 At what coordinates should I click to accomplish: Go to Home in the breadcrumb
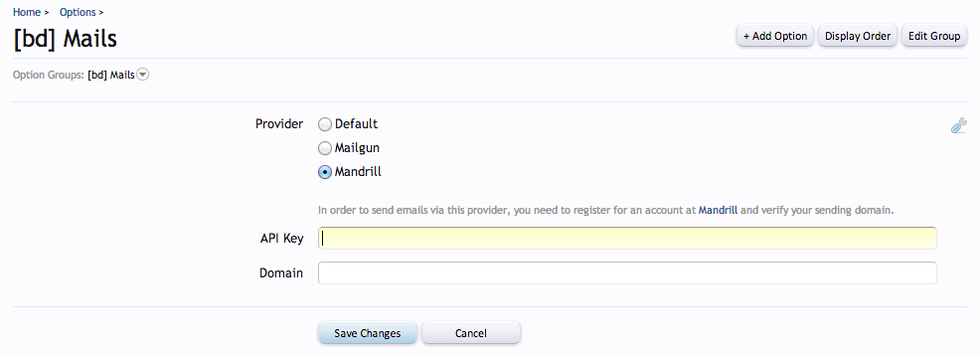click(26, 12)
